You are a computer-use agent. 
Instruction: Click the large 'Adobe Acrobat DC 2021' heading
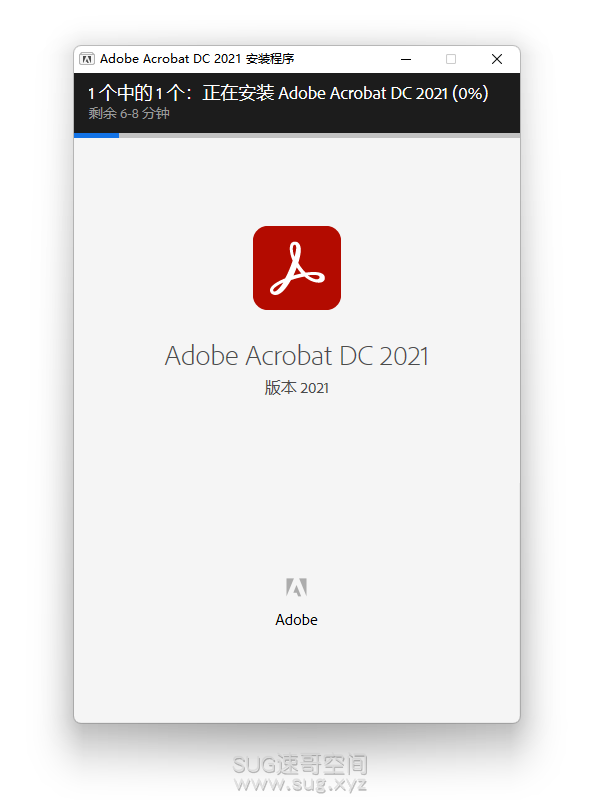pos(296,356)
